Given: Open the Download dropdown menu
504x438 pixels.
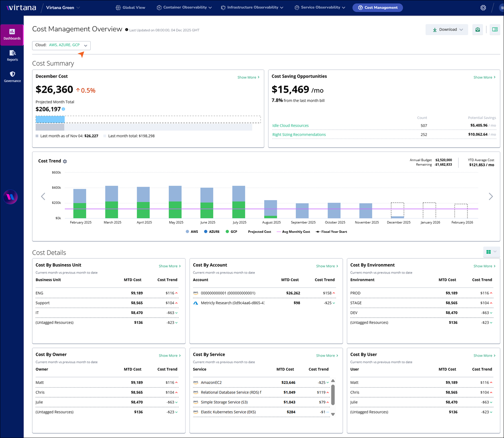Looking at the screenshot, I should coord(446,30).
